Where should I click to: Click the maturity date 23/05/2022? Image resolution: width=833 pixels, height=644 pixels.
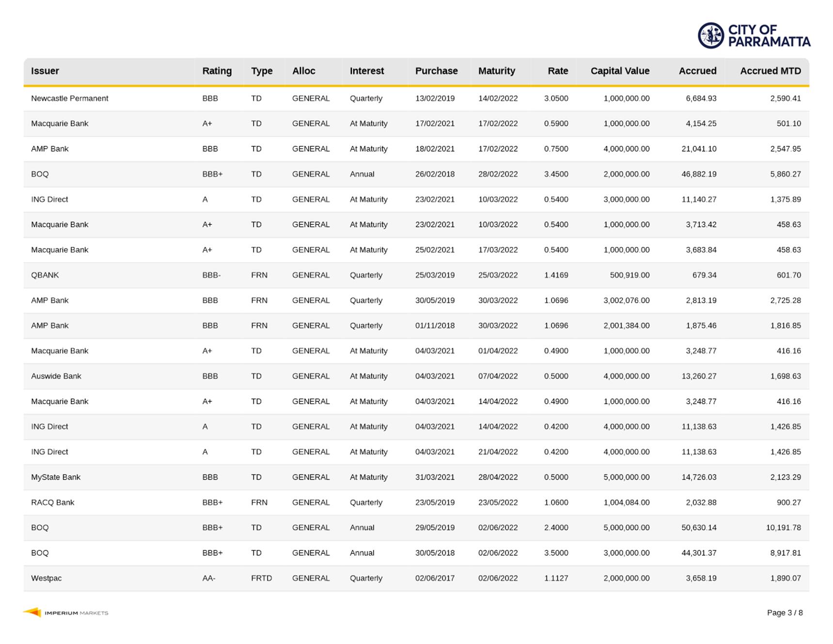[x=498, y=503]
